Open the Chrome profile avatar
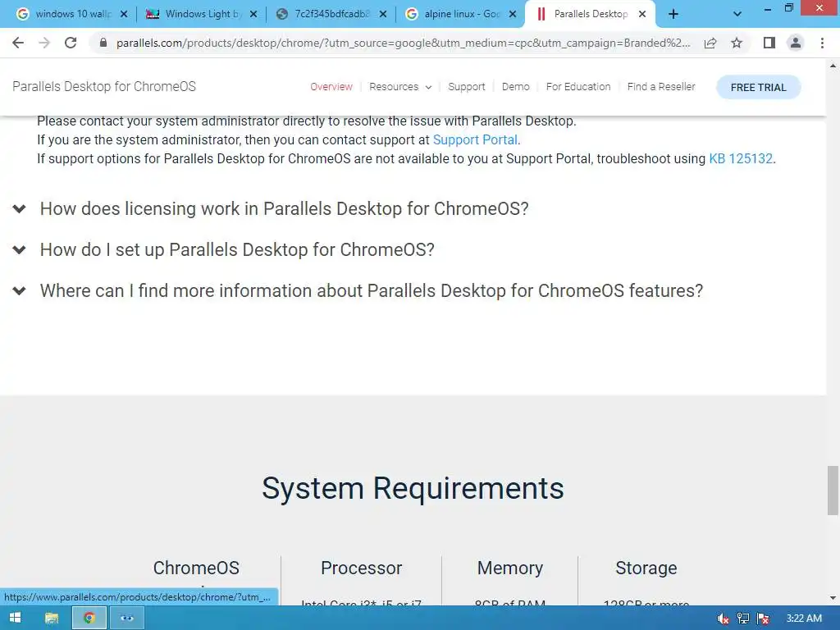The image size is (840, 630). 796,43
